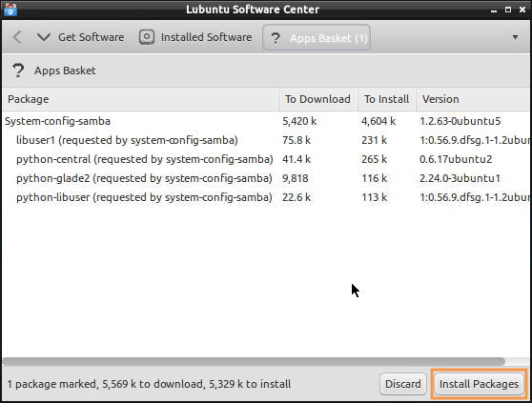Image resolution: width=532 pixels, height=403 pixels.
Task: Select the python-libuser dependency row
Action: 266,197
